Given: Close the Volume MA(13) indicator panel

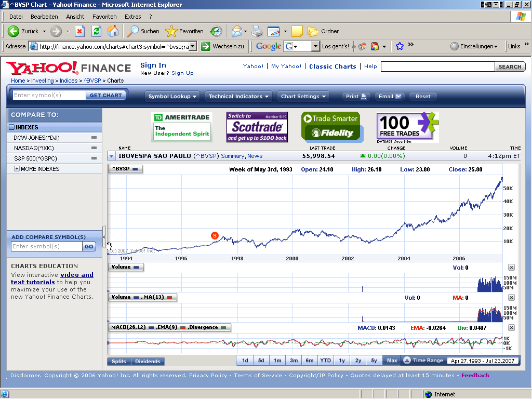Looking at the screenshot, I should pyautogui.click(x=511, y=298).
